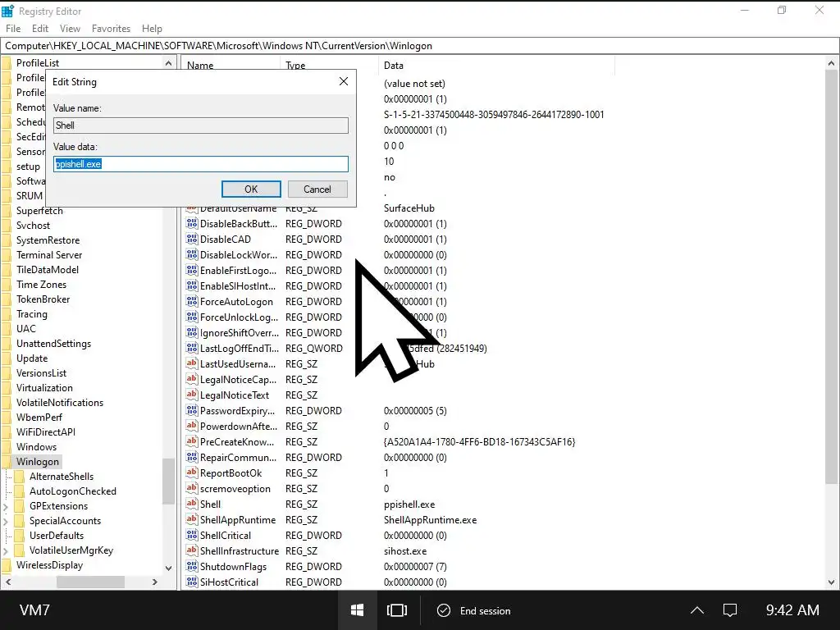
Task: Confirm Edit String with OK
Action: coord(251,189)
